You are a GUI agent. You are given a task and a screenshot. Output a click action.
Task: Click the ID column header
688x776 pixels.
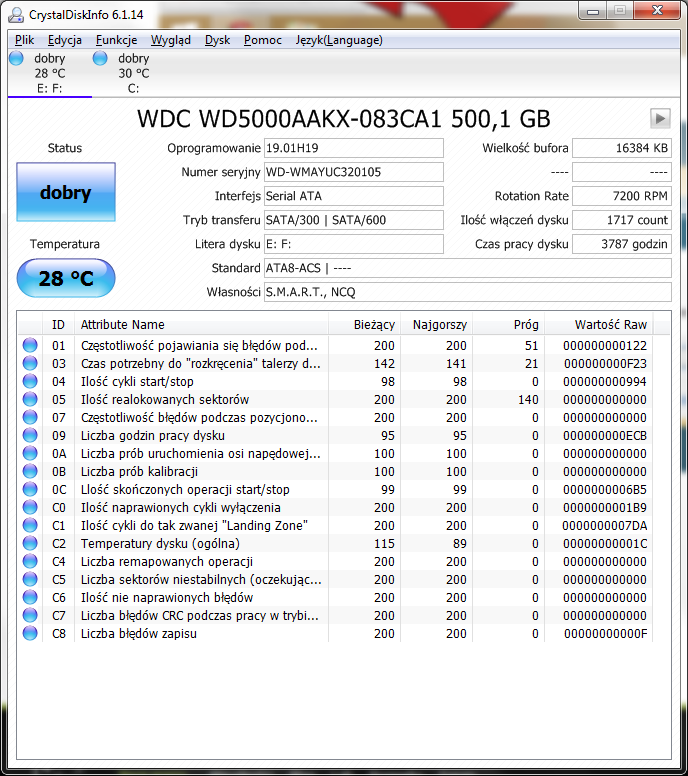click(x=58, y=325)
